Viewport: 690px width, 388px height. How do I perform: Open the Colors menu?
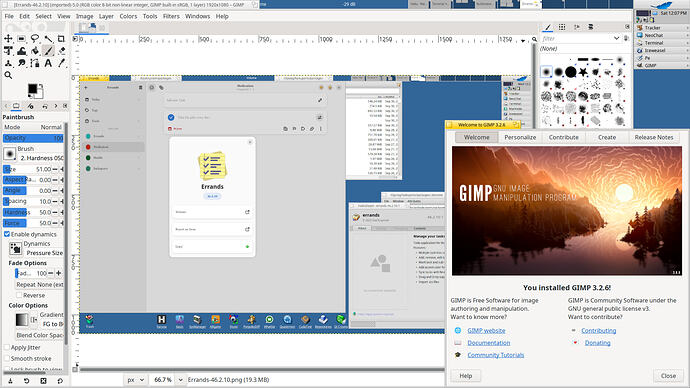tap(128, 16)
